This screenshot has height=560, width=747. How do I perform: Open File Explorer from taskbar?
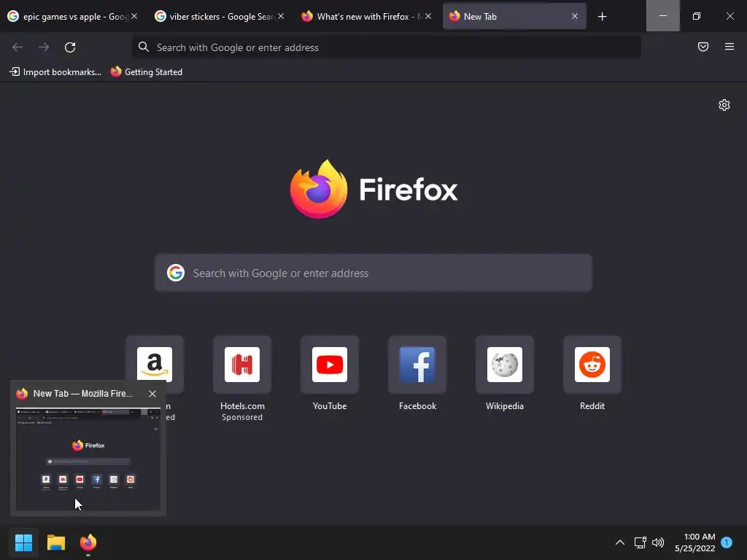[55, 542]
